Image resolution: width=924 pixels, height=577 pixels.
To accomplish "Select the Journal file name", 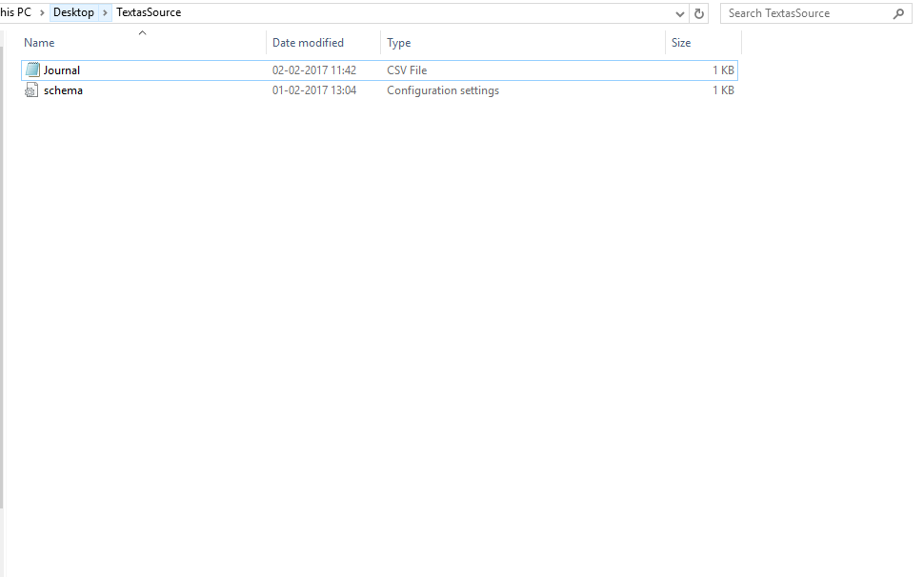I will point(62,70).
